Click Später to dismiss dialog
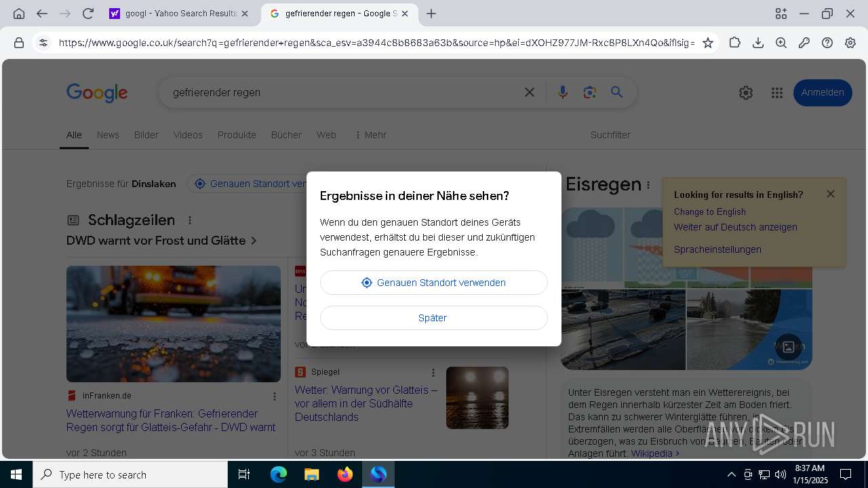This screenshot has height=488, width=868. [x=433, y=318]
